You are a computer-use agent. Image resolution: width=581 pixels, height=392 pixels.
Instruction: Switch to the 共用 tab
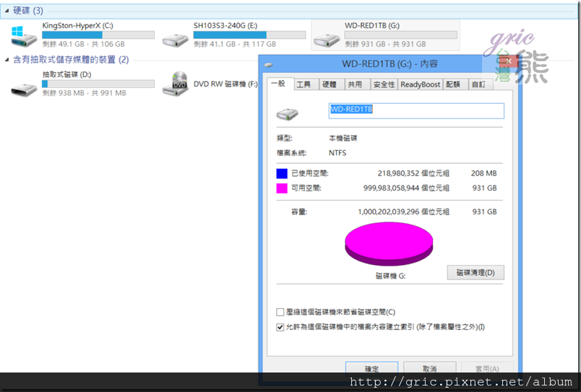pos(358,84)
